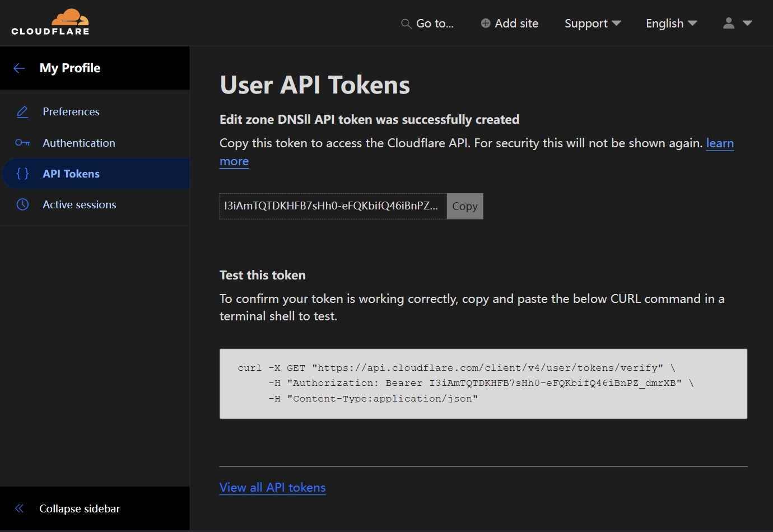Viewport: 773px width, 532px height.
Task: Click the Preferences pencil icon
Action: point(22,112)
